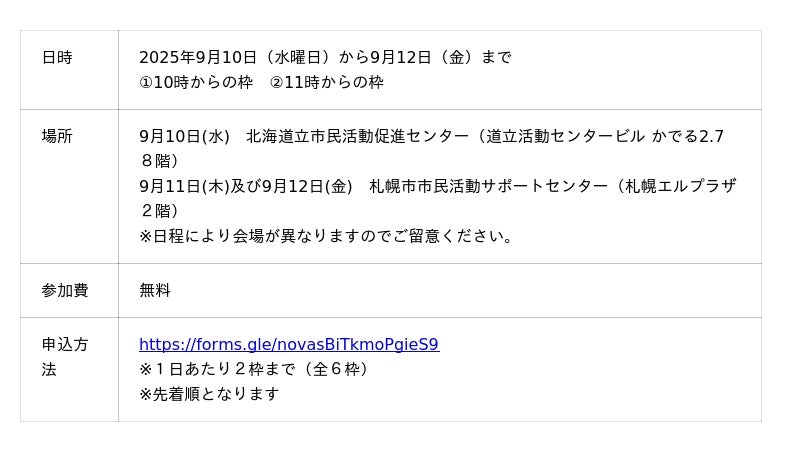Click the 日時 row header
The width and height of the screenshot is (800, 452).
pyautogui.click(x=57, y=58)
